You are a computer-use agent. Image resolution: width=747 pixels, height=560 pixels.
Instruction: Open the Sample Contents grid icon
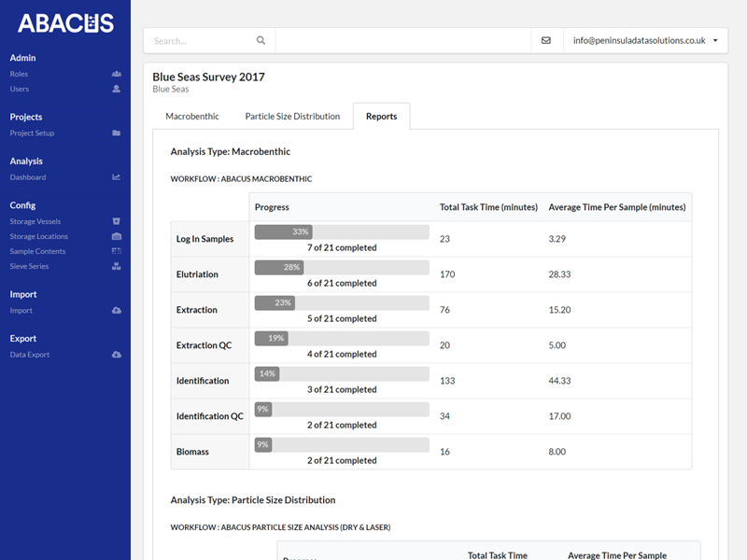click(x=115, y=251)
